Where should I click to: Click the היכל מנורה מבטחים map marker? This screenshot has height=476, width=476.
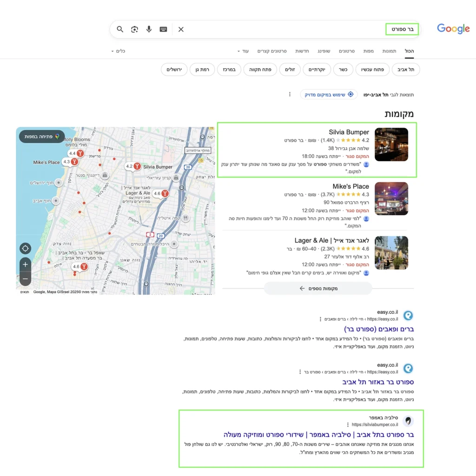coord(174,244)
